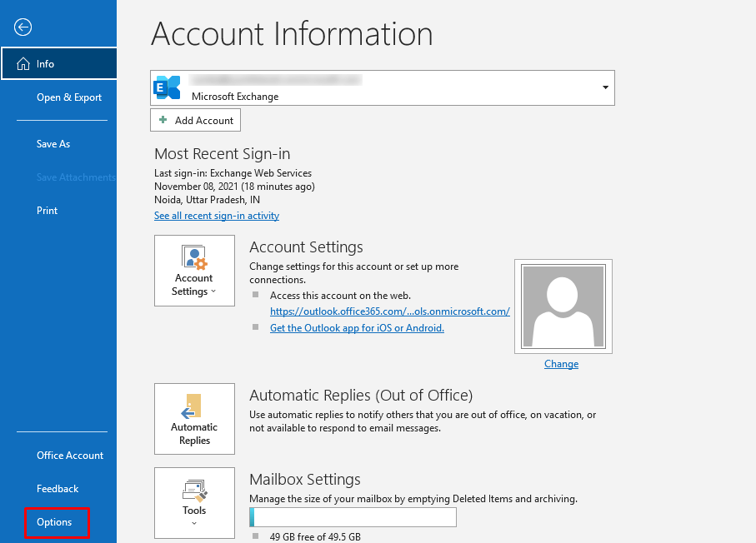Click the Automatic Replies (Out of Office) heading
The image size is (756, 543).
tap(361, 395)
